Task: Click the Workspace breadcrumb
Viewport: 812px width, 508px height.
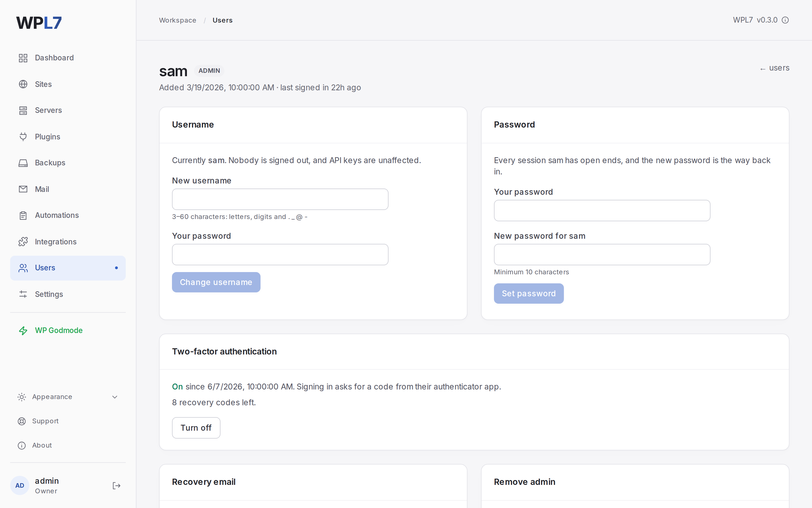Action: [178, 20]
